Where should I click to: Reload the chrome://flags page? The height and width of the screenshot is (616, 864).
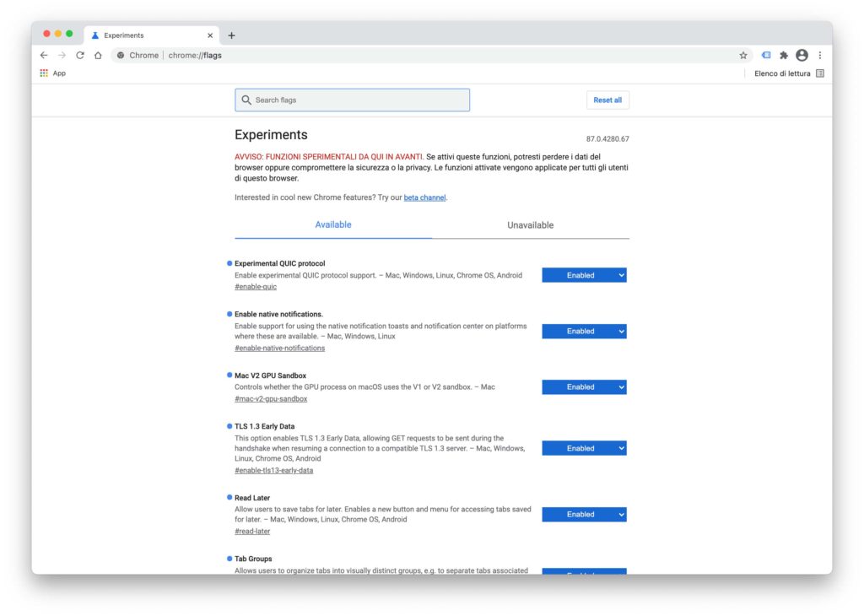click(x=80, y=55)
